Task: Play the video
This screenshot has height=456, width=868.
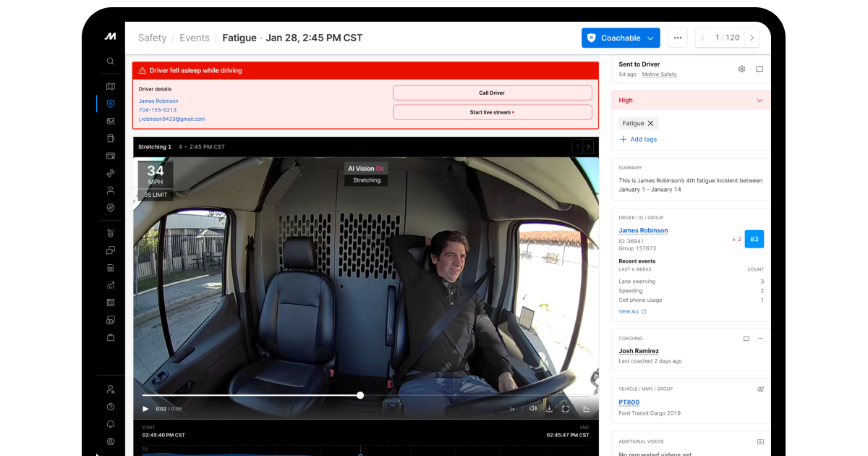Action: click(x=145, y=409)
